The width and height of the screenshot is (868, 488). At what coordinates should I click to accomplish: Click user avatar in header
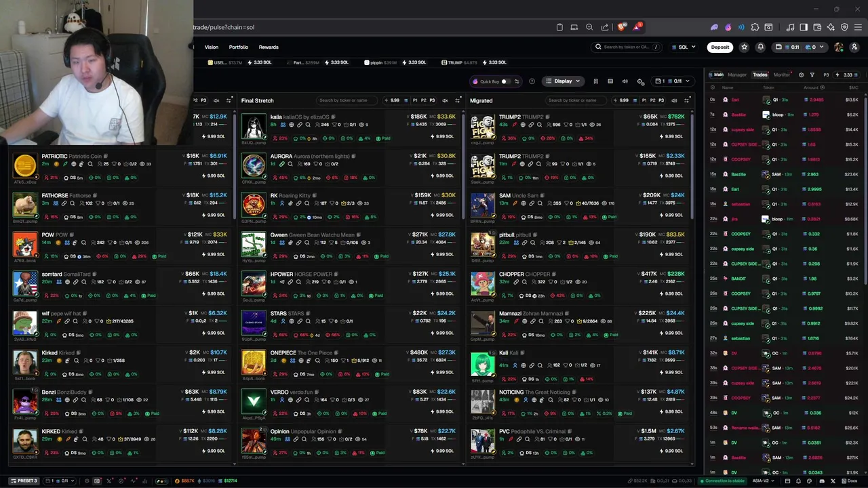(839, 47)
